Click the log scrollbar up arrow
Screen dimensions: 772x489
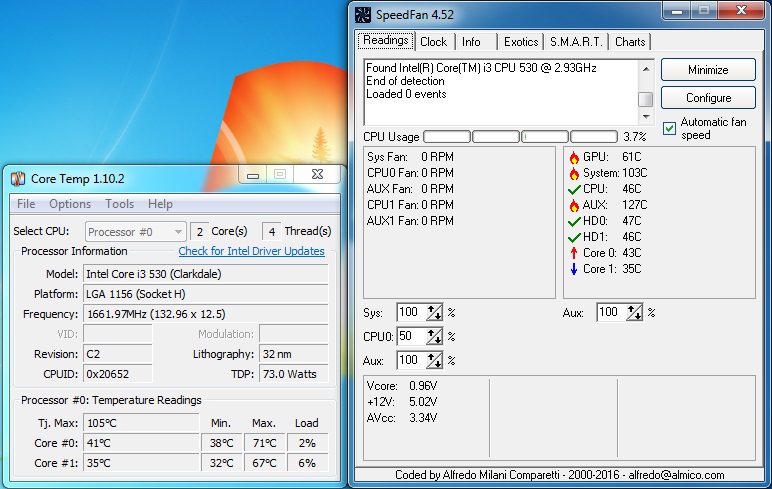pos(646,68)
